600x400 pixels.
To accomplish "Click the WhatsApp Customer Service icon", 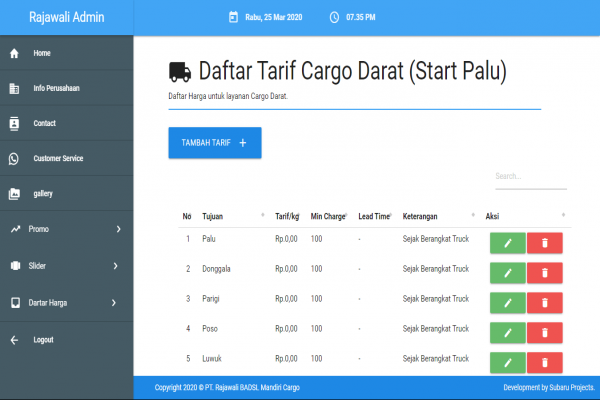I will pyautogui.click(x=14, y=158).
